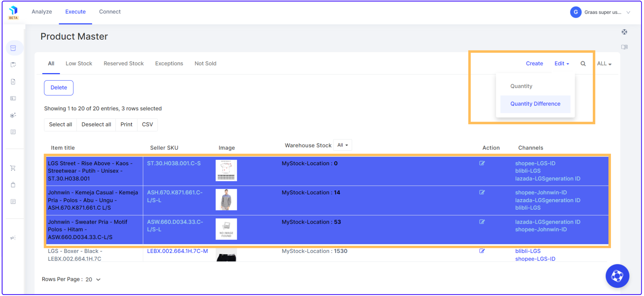
Task: Click blibli-LGS channel in Boxer row
Action: 528,251
